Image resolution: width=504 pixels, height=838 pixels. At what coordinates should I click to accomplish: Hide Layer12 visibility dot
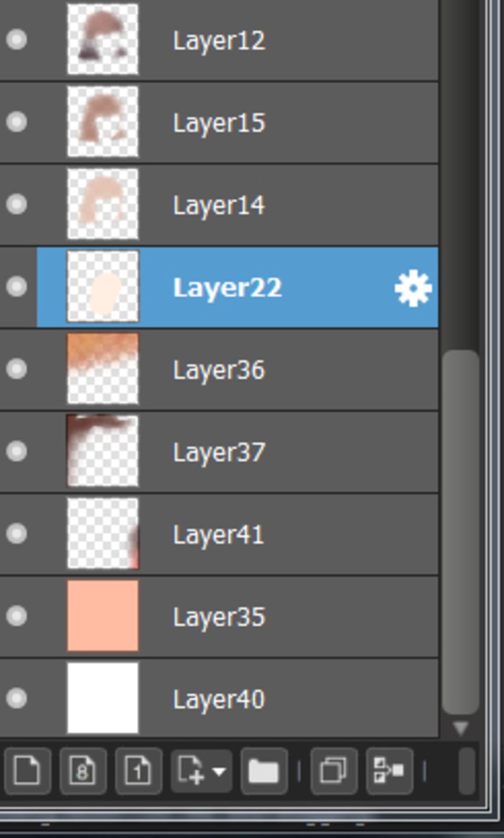point(17,39)
